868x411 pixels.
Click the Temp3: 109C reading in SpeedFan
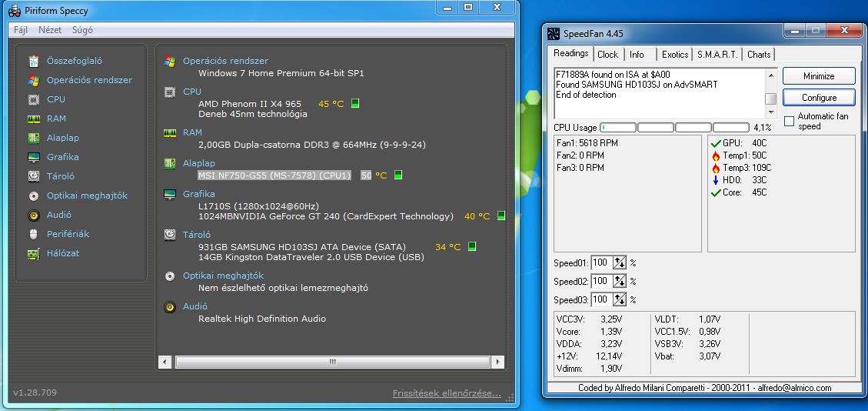point(747,168)
